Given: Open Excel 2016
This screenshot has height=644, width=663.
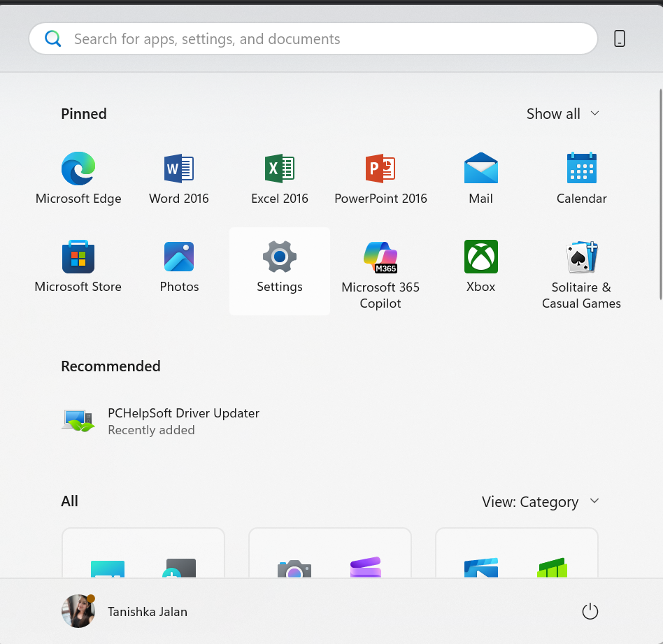Looking at the screenshot, I should (280, 178).
